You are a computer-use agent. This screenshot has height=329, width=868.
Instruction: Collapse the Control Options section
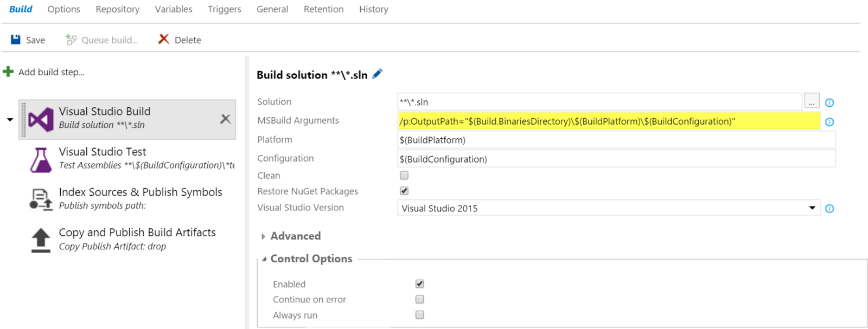pyautogui.click(x=307, y=259)
